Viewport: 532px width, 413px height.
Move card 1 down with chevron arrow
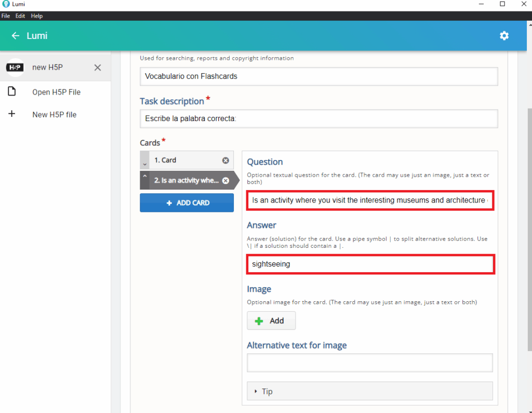144,164
